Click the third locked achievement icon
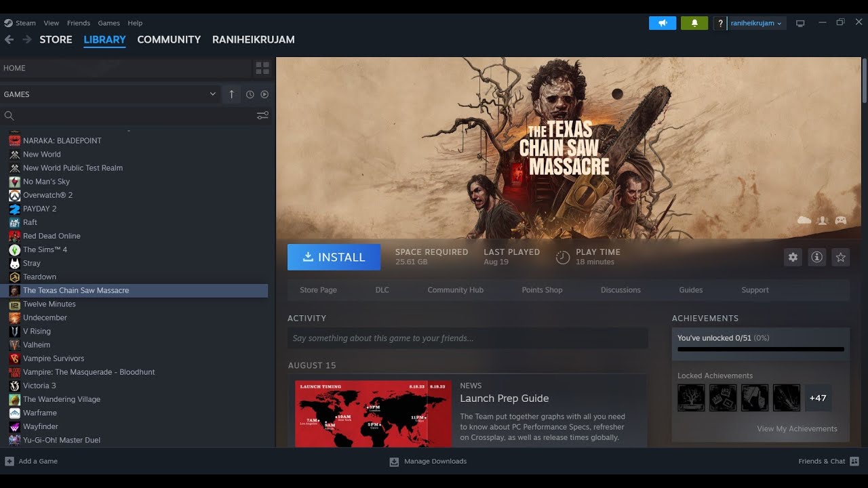Viewport: 868px width, 488px height. (x=755, y=398)
